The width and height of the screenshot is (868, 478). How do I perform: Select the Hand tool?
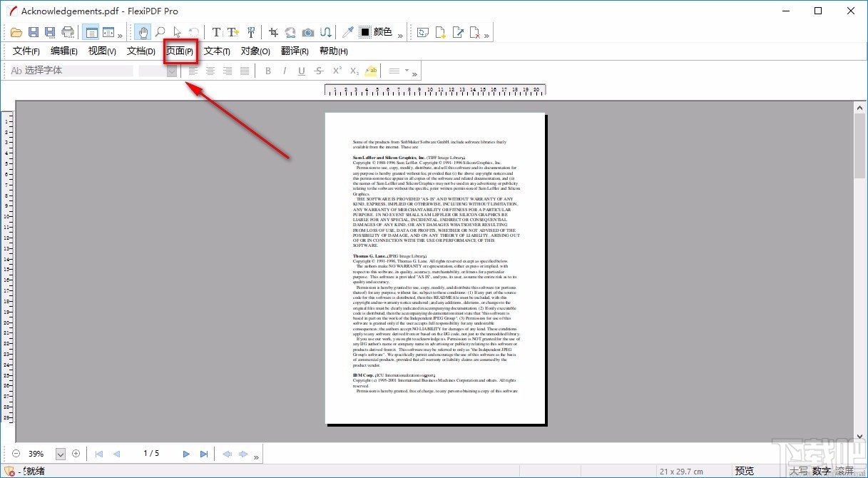coord(143,32)
